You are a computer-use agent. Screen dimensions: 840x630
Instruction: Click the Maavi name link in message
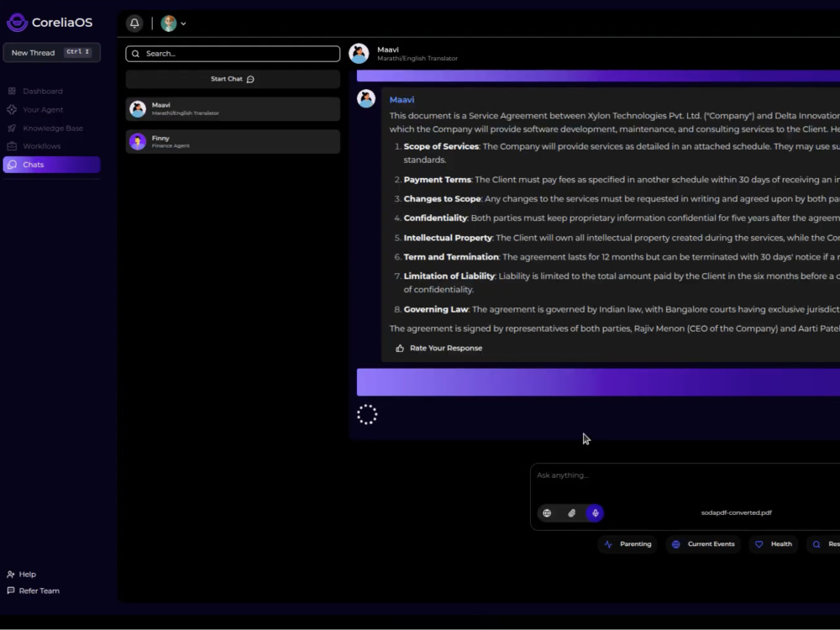pos(402,100)
